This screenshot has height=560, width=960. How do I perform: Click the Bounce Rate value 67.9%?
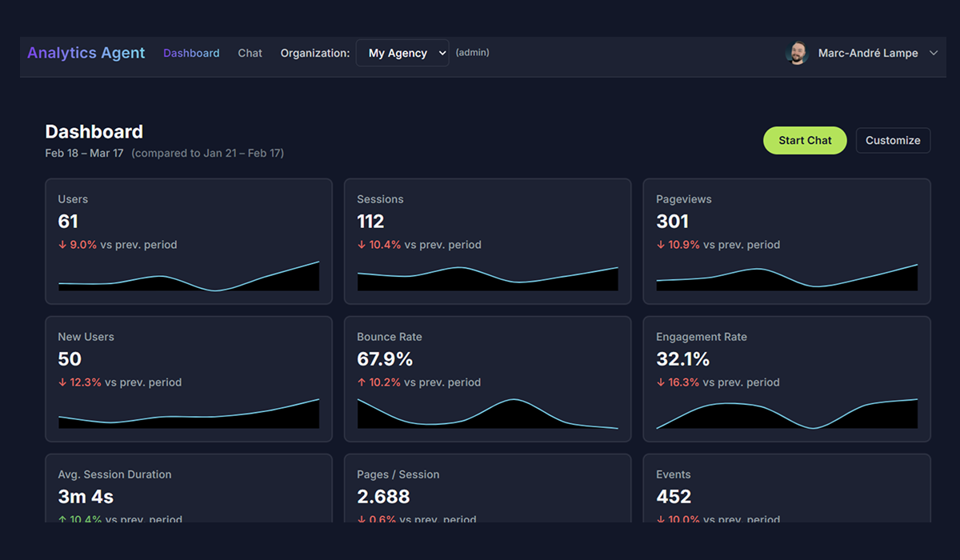click(385, 359)
